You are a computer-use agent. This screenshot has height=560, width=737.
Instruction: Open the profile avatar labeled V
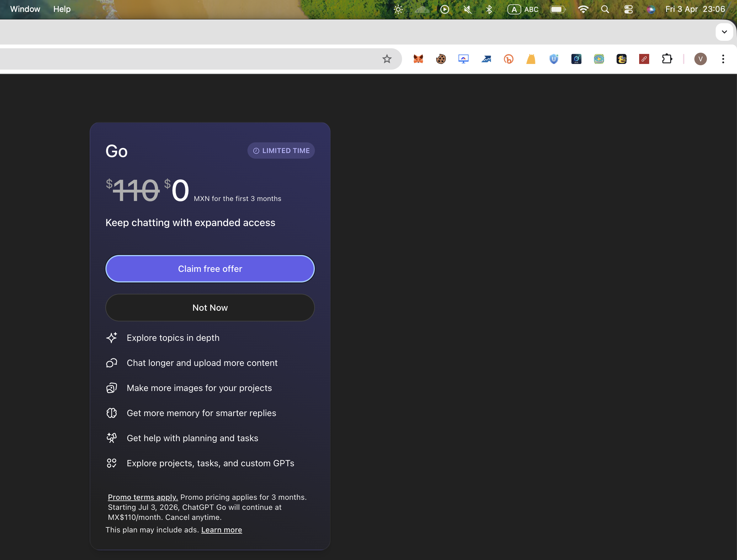point(700,59)
